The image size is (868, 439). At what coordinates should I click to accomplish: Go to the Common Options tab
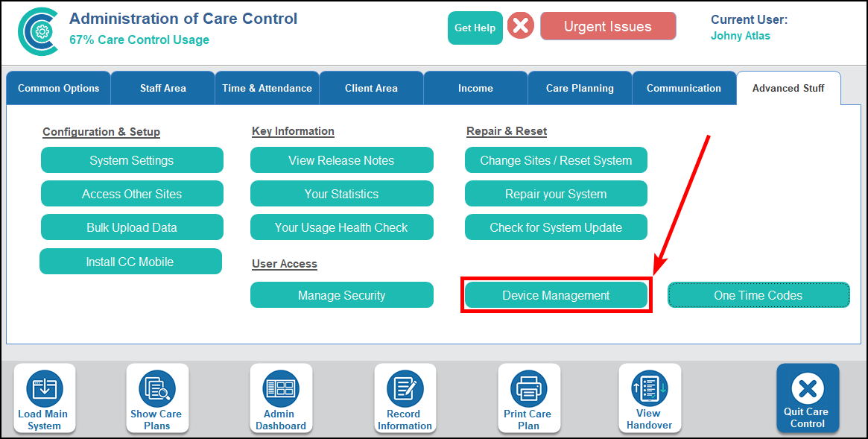click(58, 88)
